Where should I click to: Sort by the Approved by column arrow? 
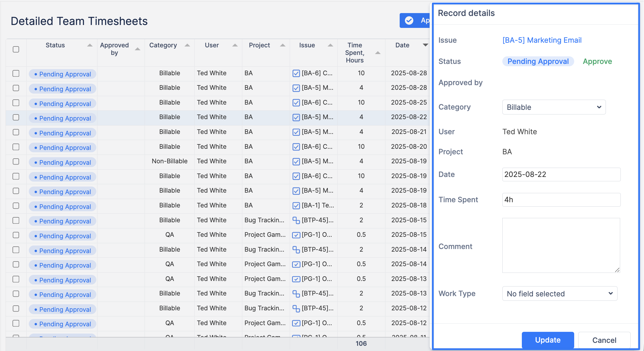pos(138,49)
